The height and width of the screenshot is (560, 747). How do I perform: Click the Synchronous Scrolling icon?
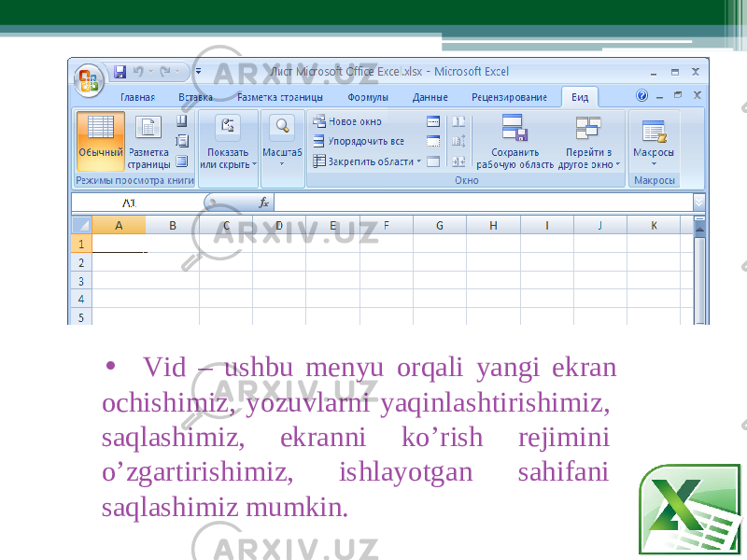[458, 142]
